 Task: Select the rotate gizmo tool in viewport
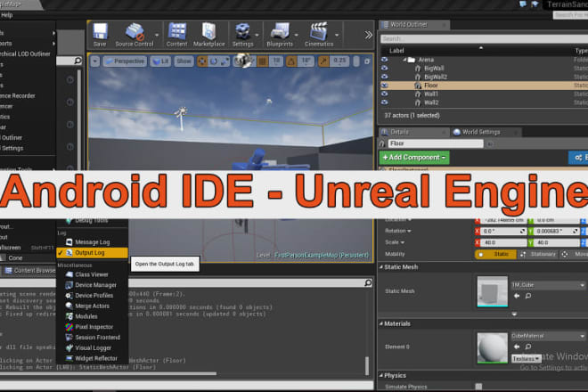pyautogui.click(x=214, y=61)
